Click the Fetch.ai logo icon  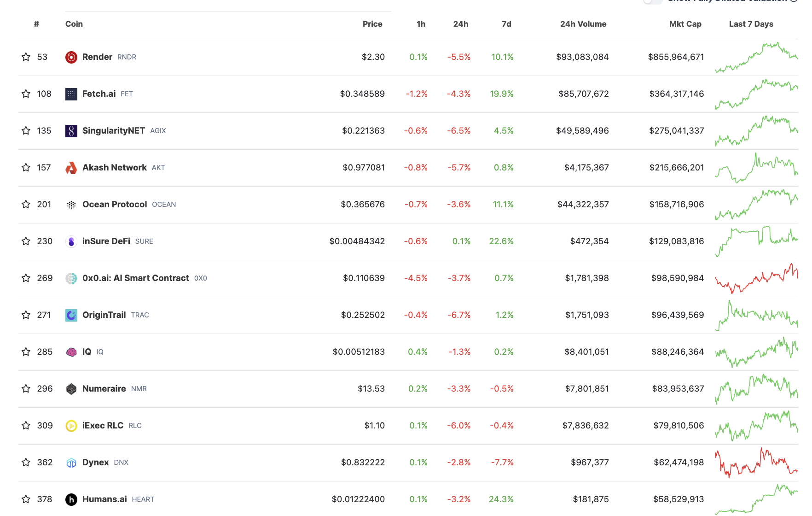click(x=71, y=94)
